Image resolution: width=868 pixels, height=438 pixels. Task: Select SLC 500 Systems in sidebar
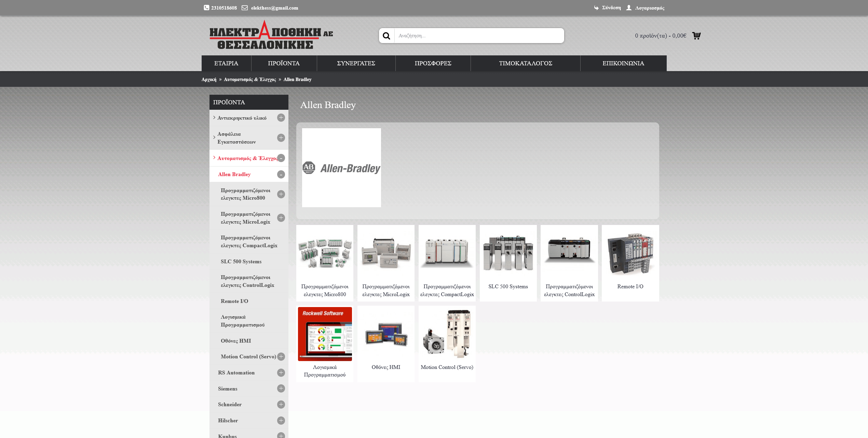pos(241,262)
